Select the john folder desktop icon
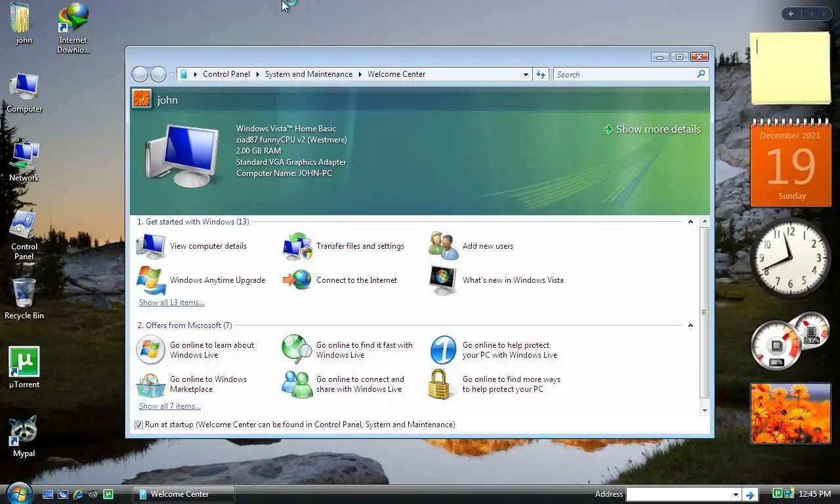The width and height of the screenshot is (840, 504). click(23, 24)
